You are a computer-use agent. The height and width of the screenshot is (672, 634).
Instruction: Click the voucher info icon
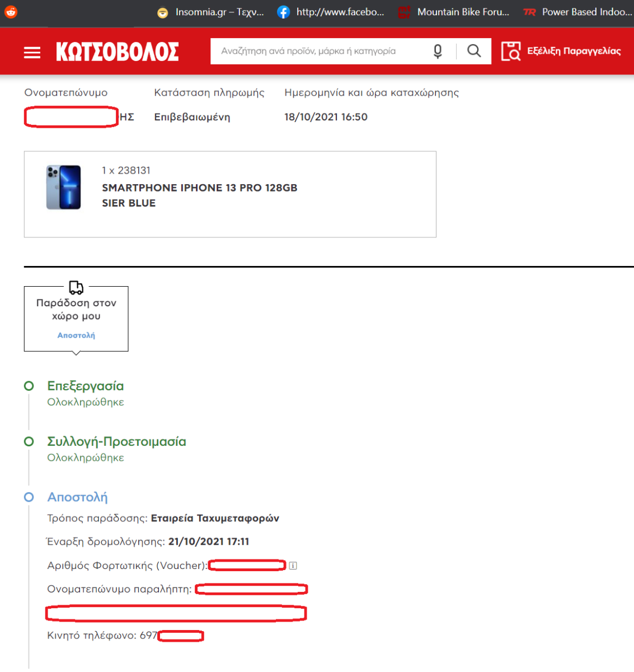(293, 566)
